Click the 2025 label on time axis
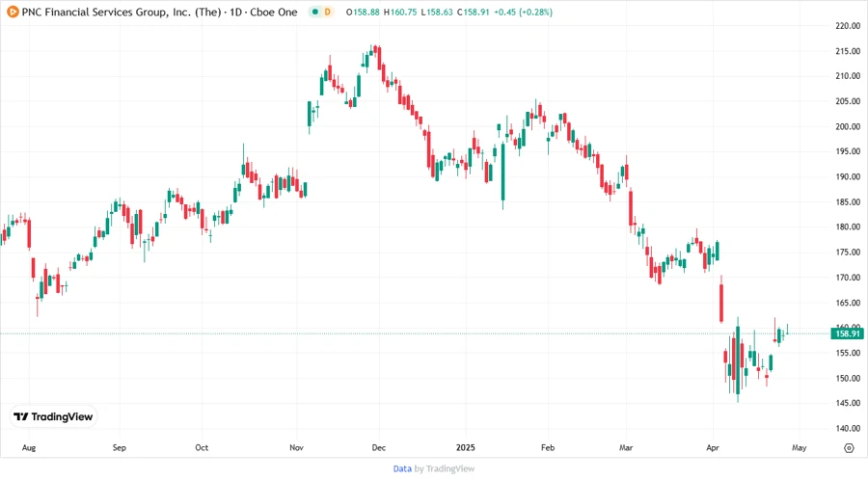 click(x=466, y=448)
